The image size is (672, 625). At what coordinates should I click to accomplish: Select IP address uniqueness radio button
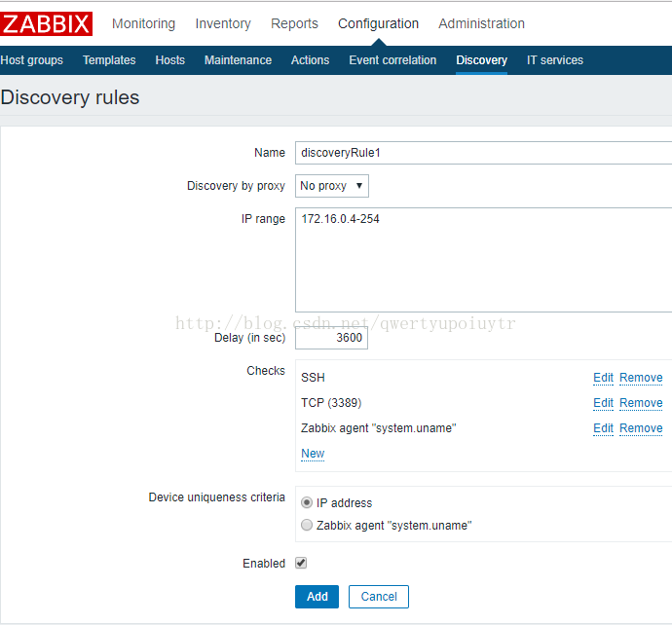tap(307, 502)
